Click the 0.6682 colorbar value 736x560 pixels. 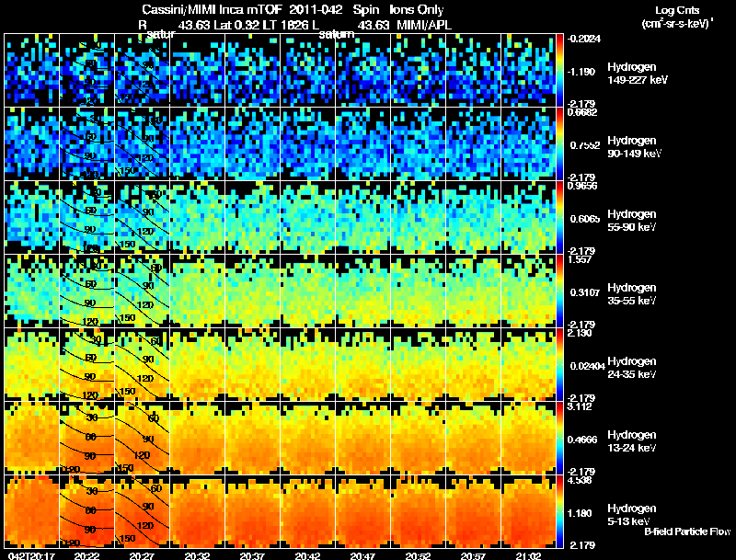pos(582,112)
